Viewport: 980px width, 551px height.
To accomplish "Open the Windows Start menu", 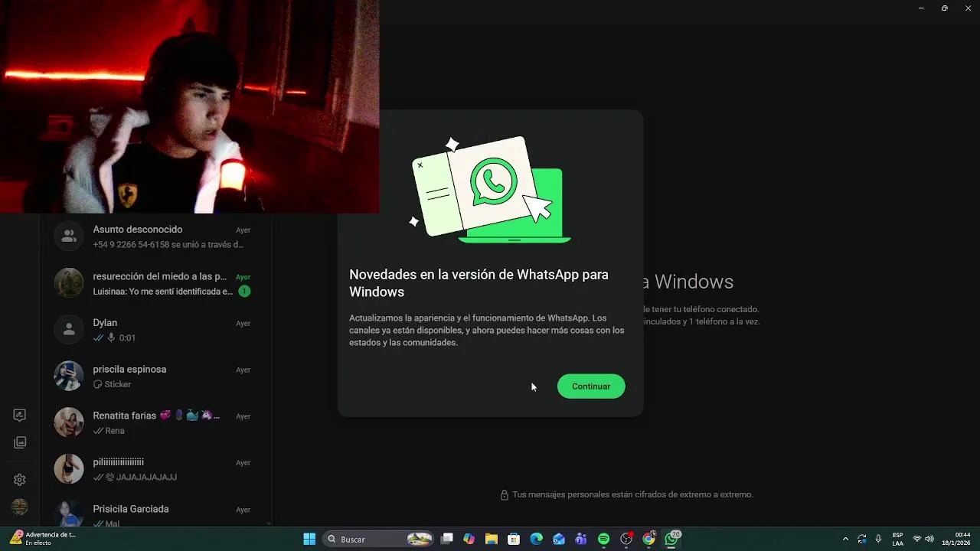I will tap(309, 540).
